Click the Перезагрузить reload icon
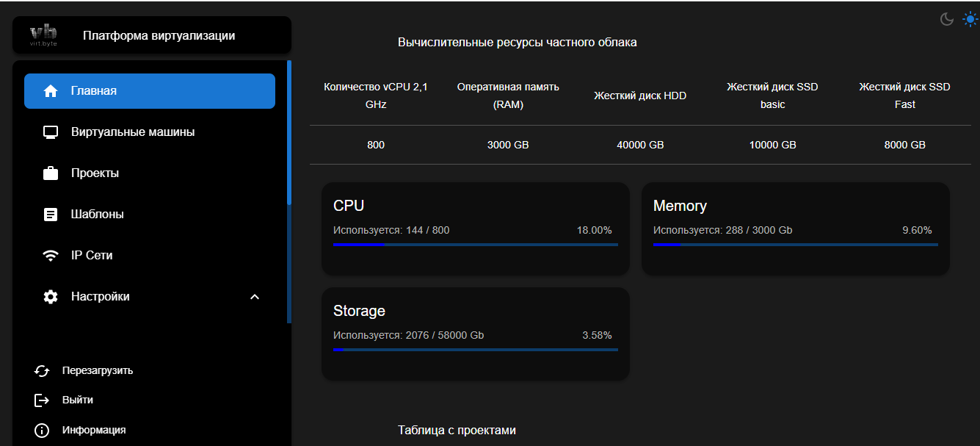Screen dimensions: 980x446 [x=42, y=371]
